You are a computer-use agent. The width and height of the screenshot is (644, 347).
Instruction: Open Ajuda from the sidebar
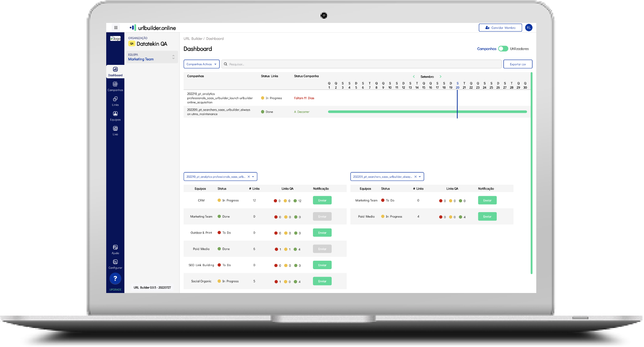115,249
